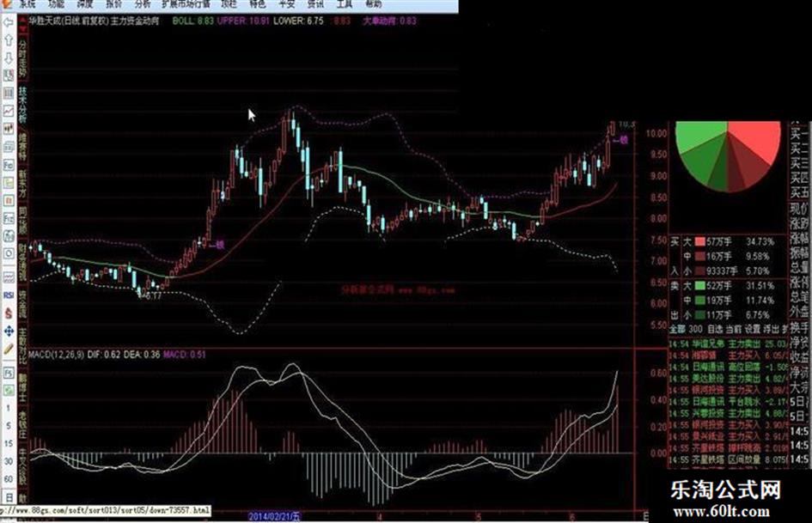Click the 'MACD(12,26,9)' indicator label
The image size is (812, 523).
tap(56, 355)
